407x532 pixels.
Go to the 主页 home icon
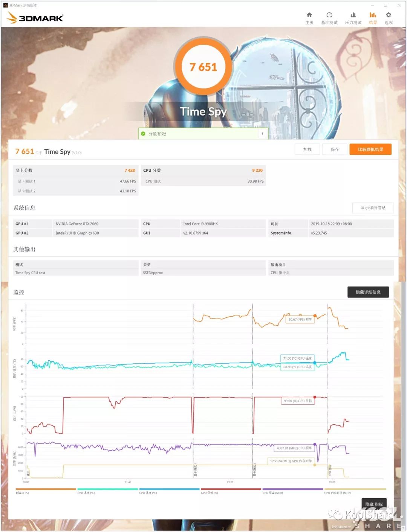[x=309, y=15]
